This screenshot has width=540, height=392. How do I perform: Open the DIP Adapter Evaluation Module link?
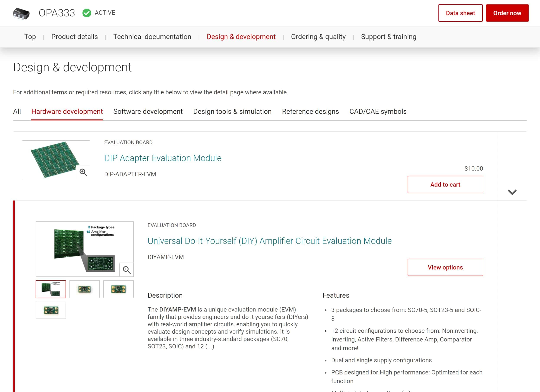tap(163, 158)
